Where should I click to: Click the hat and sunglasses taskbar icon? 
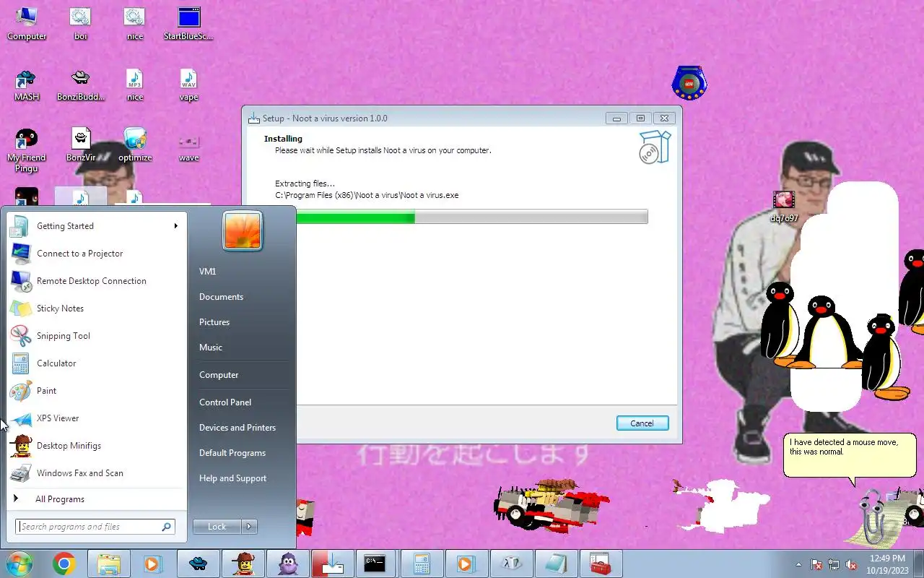tap(198, 564)
